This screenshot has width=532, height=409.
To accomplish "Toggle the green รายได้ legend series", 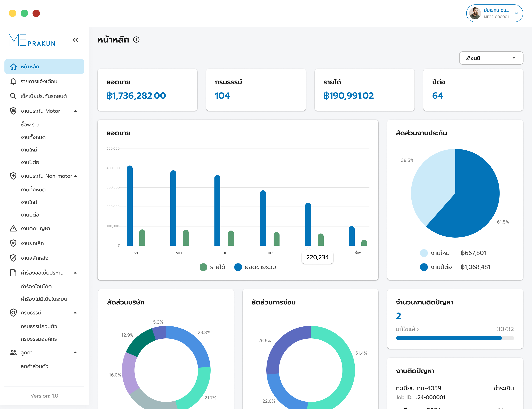I will click(203, 267).
